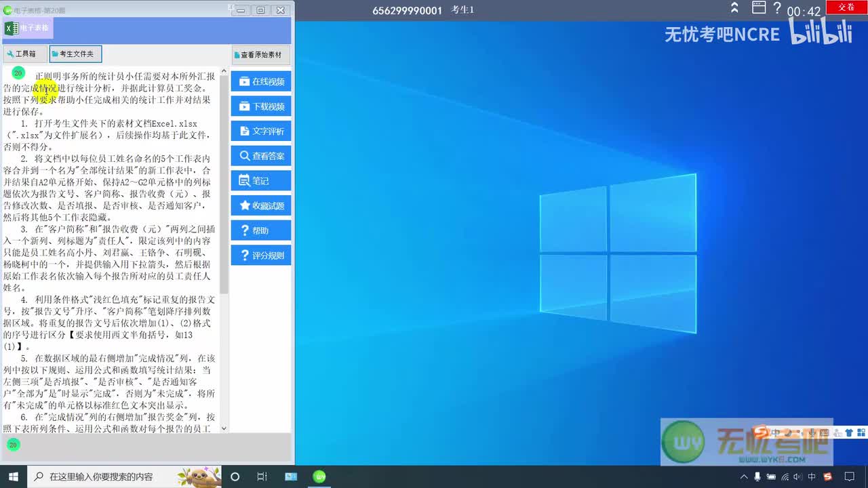
Task: Click paragraph 3 about inserting the 责任人 column
Action: (x=108, y=258)
